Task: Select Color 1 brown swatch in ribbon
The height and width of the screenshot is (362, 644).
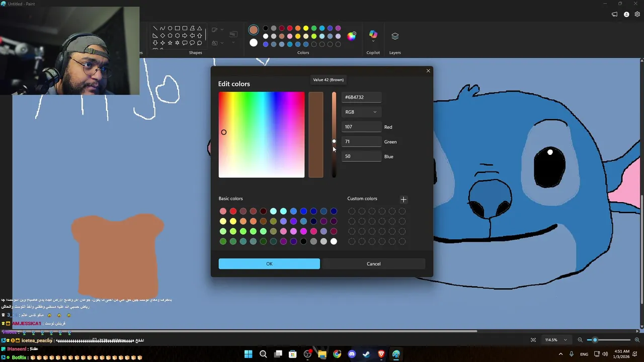Action: point(254,30)
